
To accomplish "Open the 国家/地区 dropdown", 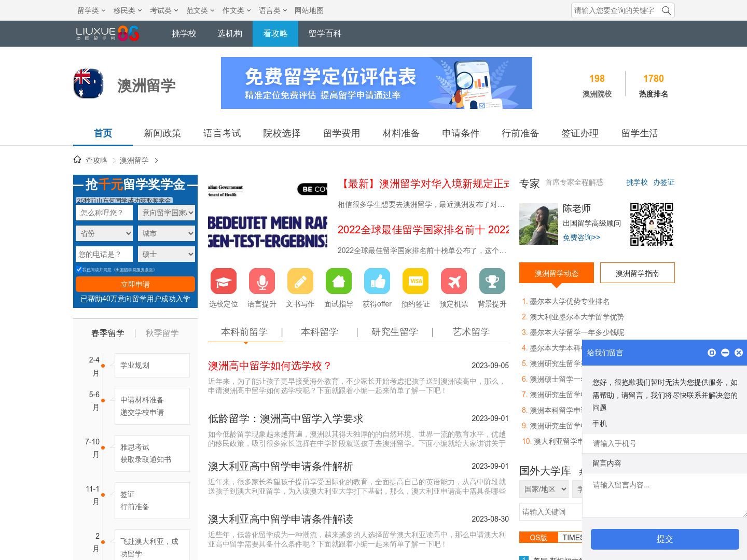I will click(543, 489).
